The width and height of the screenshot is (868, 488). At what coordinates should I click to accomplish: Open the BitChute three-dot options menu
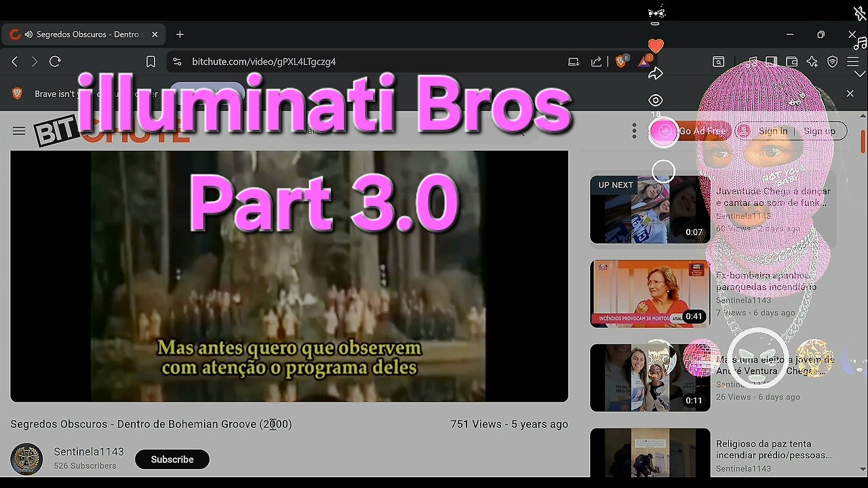pyautogui.click(x=634, y=131)
